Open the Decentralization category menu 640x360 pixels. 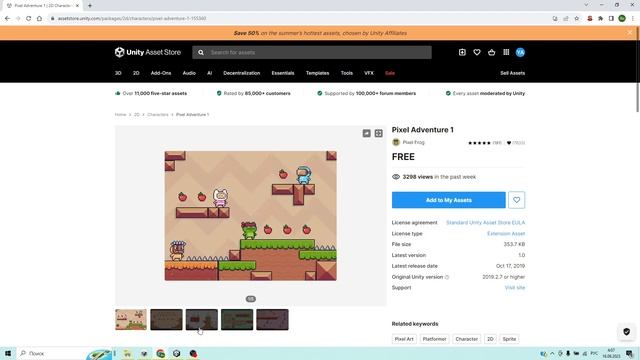click(x=242, y=73)
